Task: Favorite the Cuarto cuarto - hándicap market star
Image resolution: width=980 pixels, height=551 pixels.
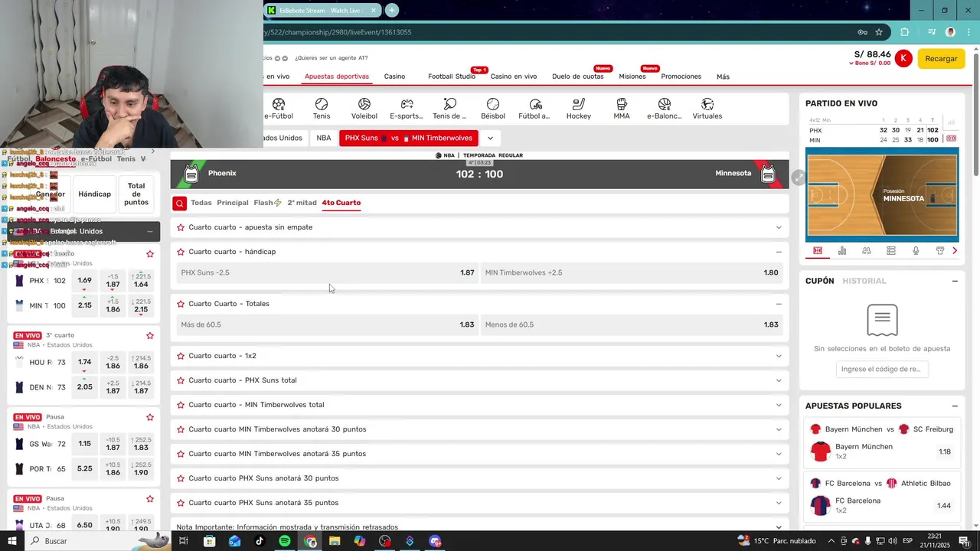Action: click(x=181, y=252)
